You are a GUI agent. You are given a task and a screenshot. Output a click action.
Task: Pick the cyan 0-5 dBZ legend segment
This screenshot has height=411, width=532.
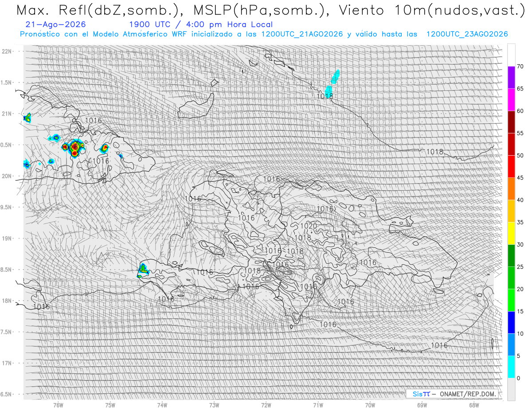coord(511,367)
